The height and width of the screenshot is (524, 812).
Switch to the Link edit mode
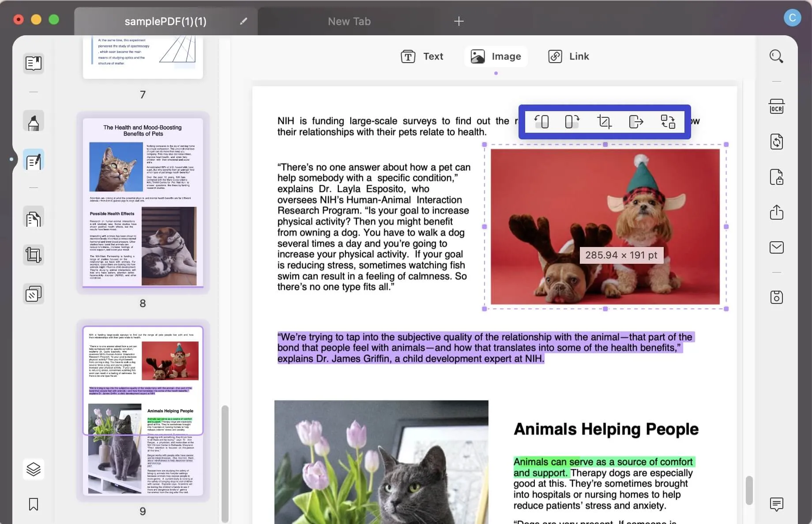click(x=568, y=56)
